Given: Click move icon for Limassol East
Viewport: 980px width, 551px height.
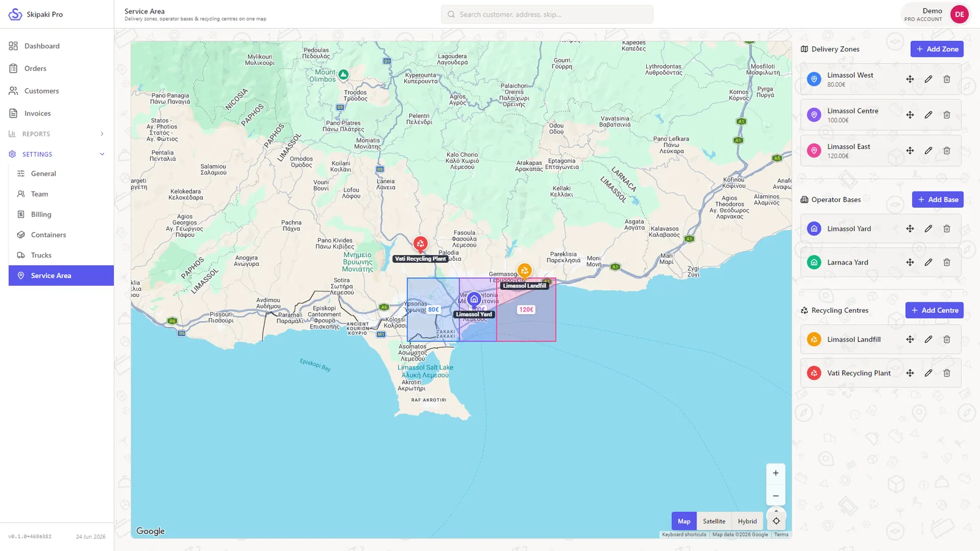Looking at the screenshot, I should click(910, 151).
